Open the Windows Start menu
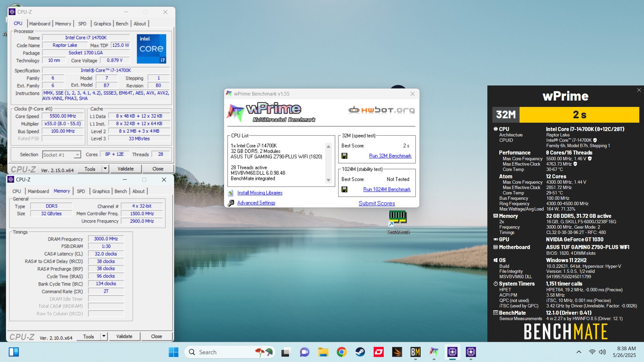 click(173, 352)
